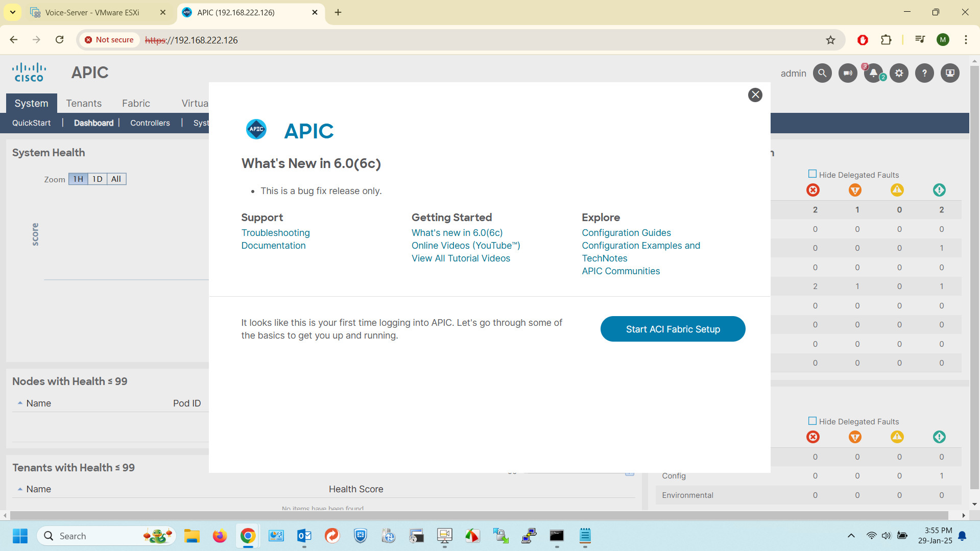Screen dimensions: 980x551
Task: Open Dashboard submenu
Action: point(93,123)
